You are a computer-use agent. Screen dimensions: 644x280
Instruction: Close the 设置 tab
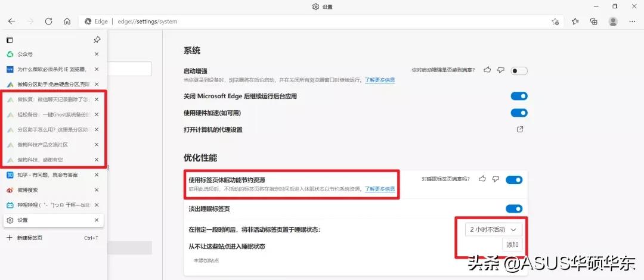coord(97,220)
